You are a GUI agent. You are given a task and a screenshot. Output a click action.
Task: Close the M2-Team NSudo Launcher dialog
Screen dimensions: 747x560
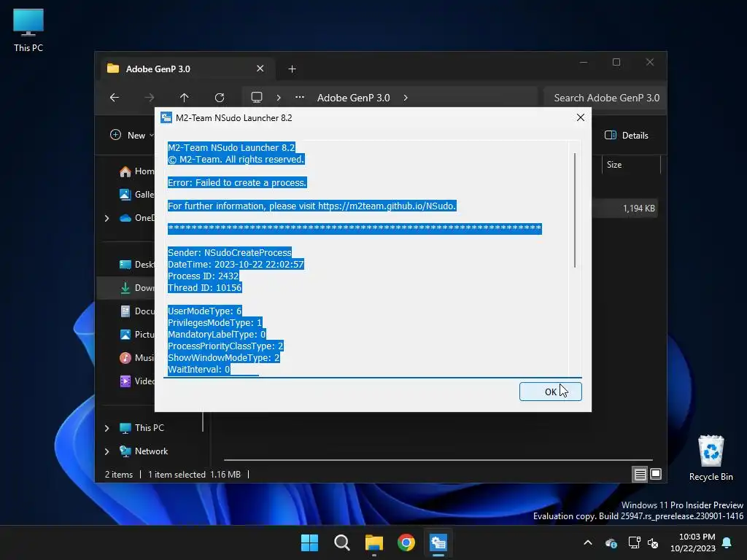(x=580, y=117)
